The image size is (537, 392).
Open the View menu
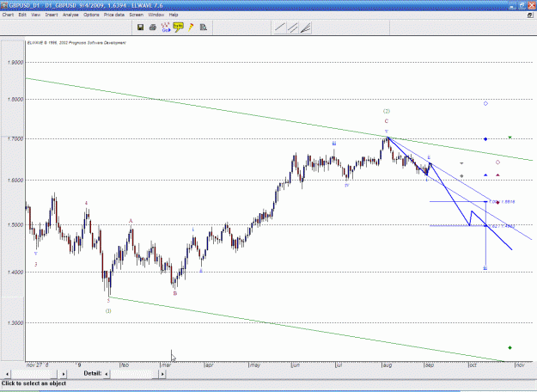pos(35,15)
